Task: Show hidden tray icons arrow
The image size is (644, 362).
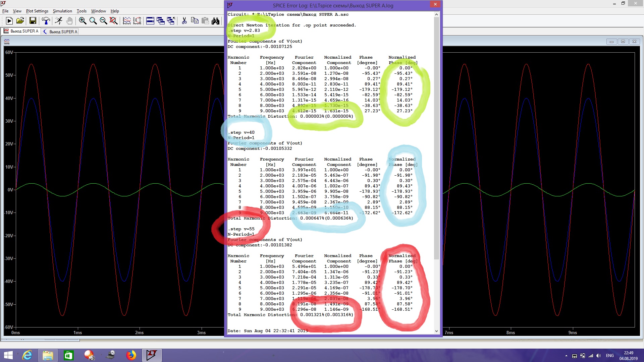Action: [x=566, y=356]
